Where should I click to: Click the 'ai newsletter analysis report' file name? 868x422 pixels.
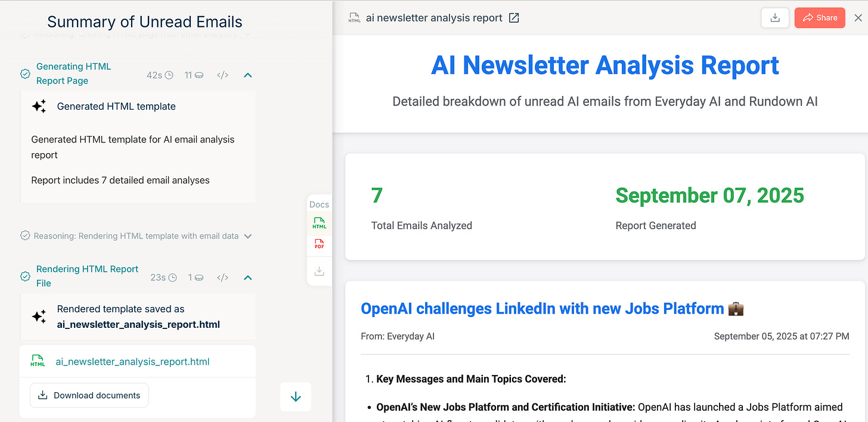point(435,18)
